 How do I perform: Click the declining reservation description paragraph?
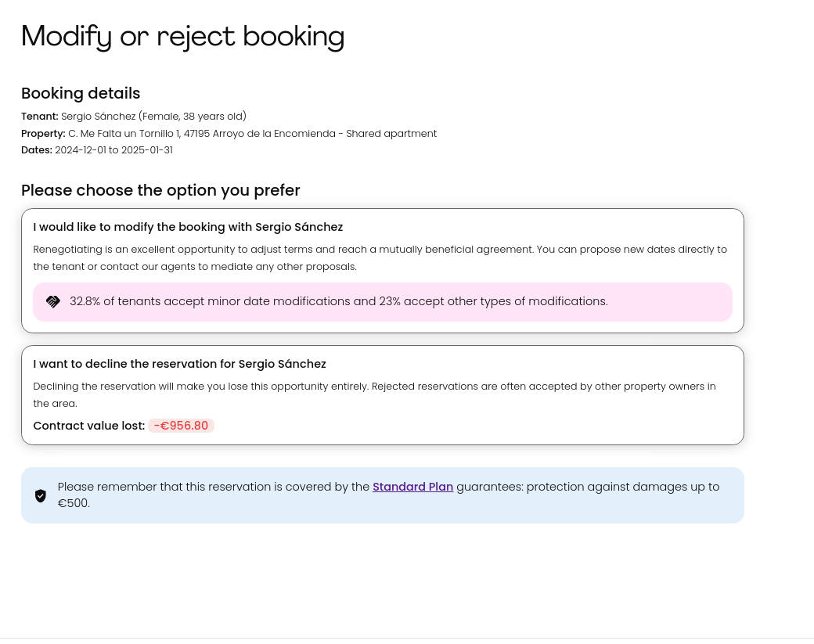pos(374,394)
